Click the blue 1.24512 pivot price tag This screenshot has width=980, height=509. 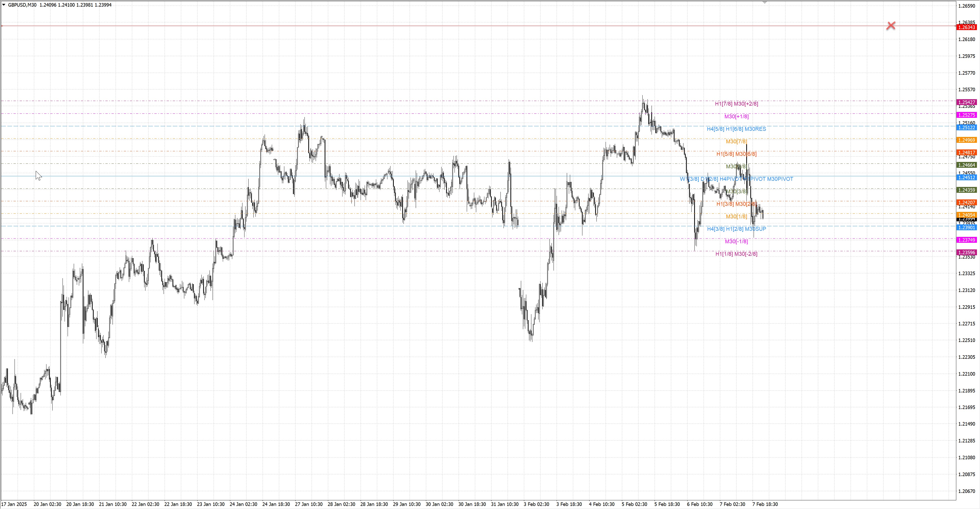point(966,178)
